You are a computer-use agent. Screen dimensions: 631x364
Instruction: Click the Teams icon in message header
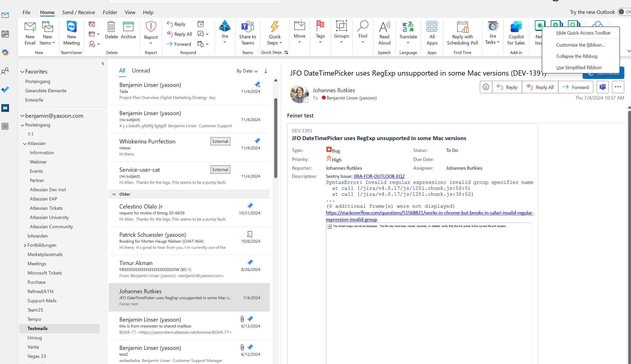coord(603,87)
